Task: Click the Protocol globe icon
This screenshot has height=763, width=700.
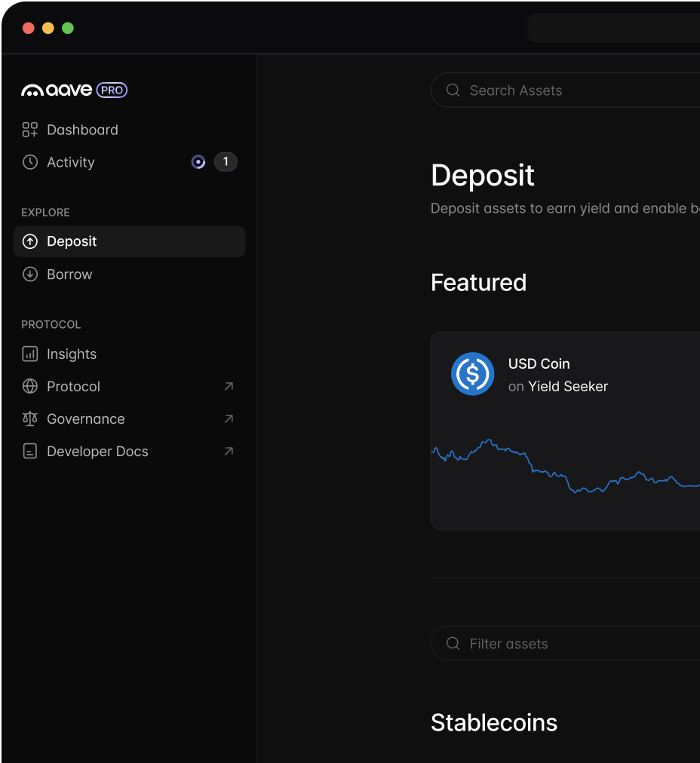Action: (30, 386)
